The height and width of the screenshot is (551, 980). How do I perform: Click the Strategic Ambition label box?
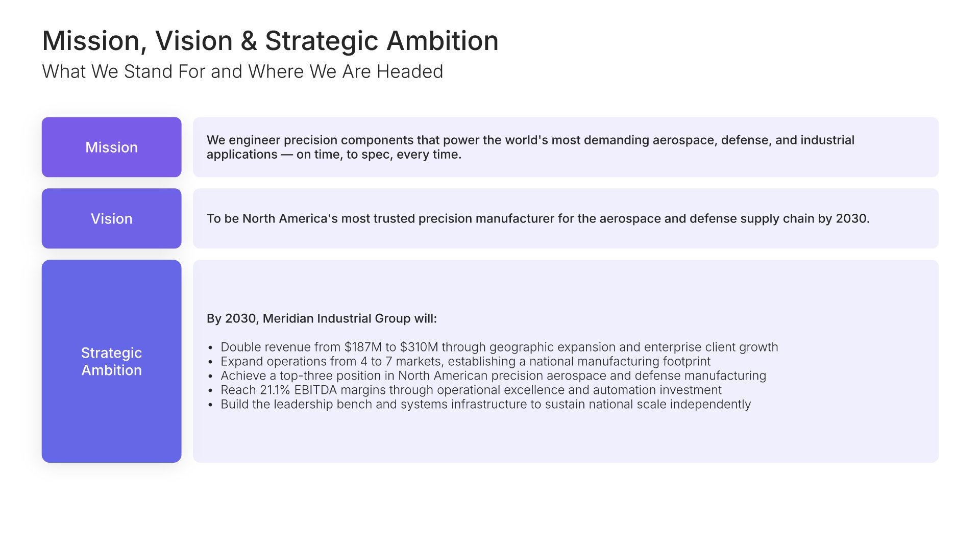(111, 361)
